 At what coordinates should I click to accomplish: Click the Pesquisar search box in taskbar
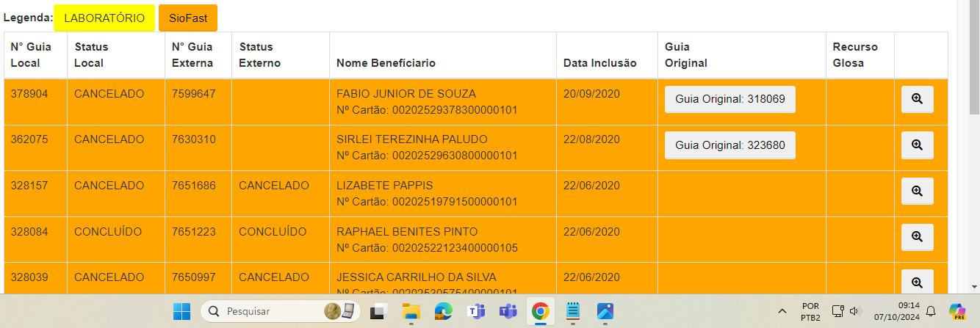279,311
